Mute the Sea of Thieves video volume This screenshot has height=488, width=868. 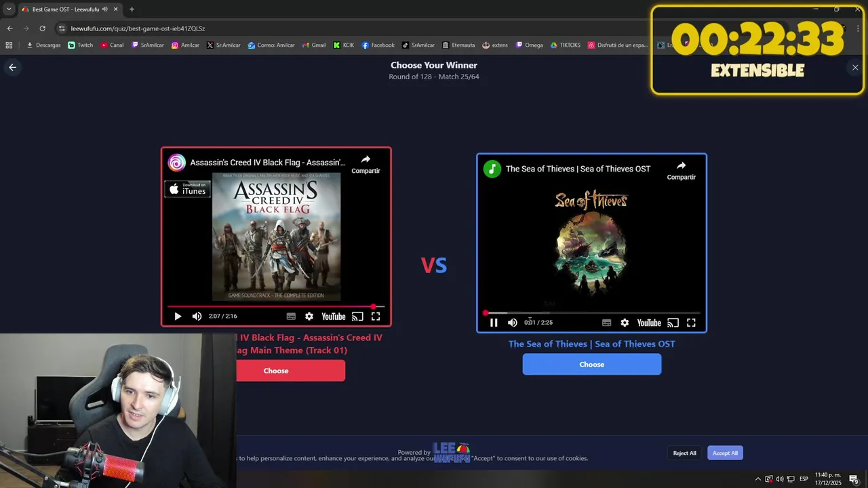(513, 323)
